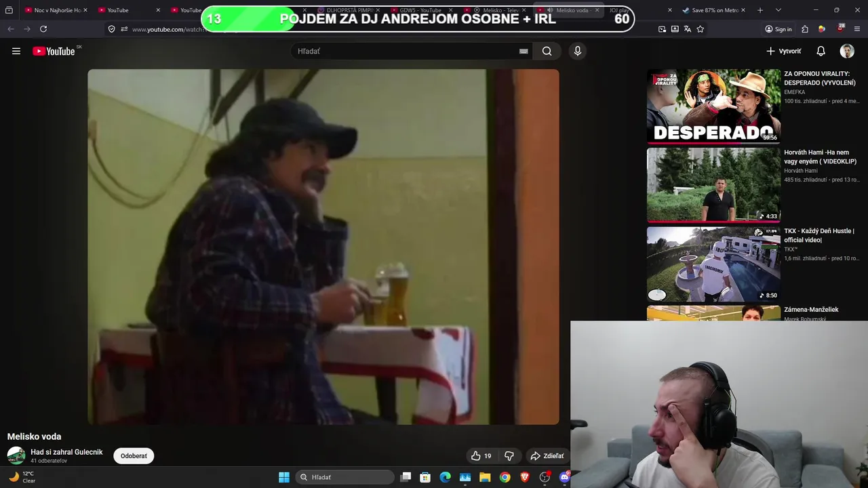Open Google Chrome from the taskbar

505,477
